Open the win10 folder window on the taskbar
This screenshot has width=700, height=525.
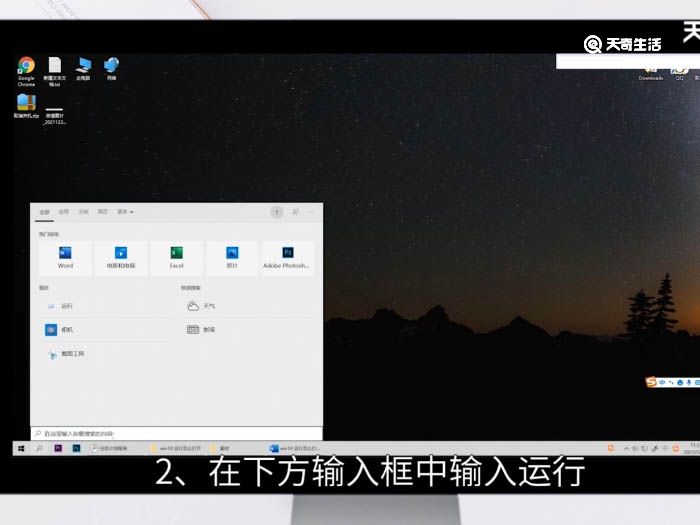pos(176,448)
